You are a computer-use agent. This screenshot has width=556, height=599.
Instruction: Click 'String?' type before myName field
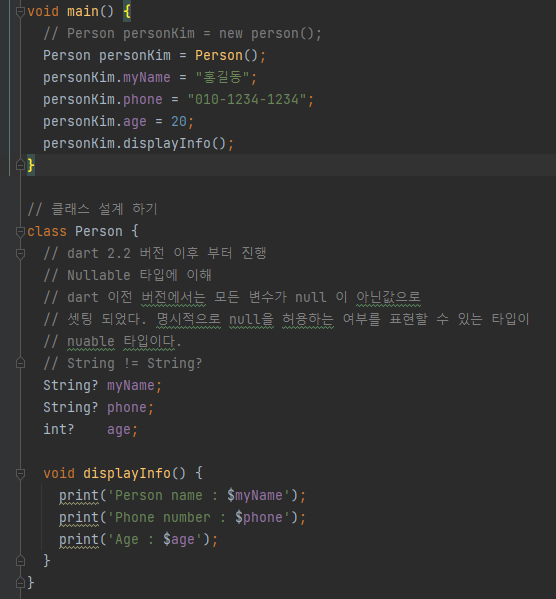(x=71, y=385)
